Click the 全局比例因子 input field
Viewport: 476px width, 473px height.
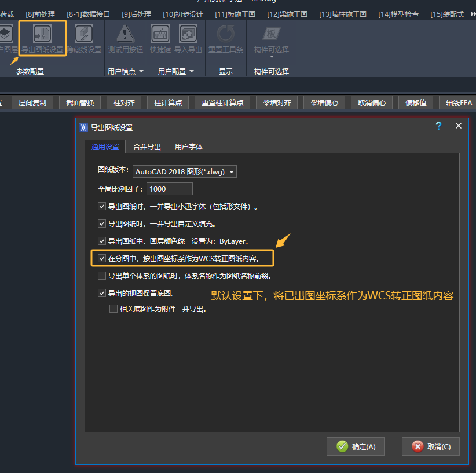coord(170,189)
